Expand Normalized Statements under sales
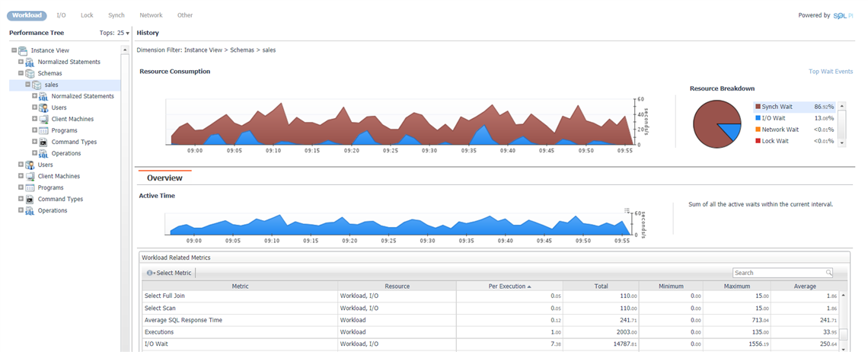868x352 pixels. pyautogui.click(x=34, y=95)
